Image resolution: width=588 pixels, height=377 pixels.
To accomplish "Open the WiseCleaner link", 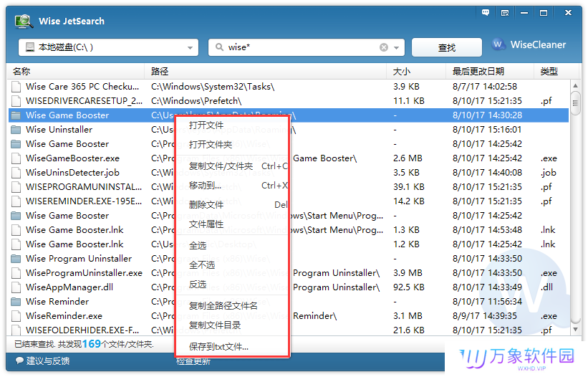I will pos(538,44).
